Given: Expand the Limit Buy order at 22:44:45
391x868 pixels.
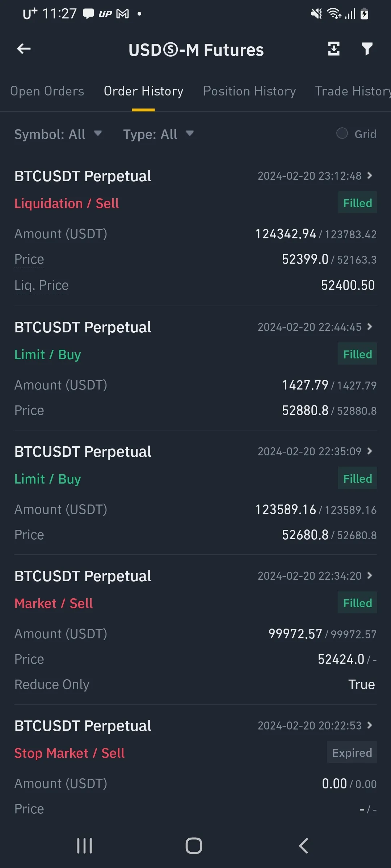Looking at the screenshot, I should [x=370, y=327].
